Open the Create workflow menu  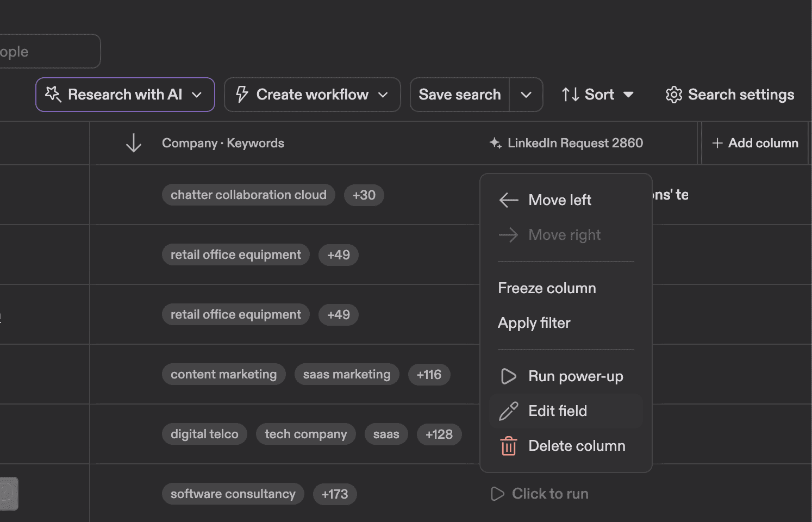[313, 95]
